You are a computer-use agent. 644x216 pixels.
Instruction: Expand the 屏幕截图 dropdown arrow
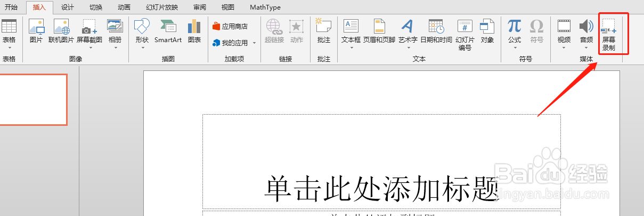tap(89, 47)
